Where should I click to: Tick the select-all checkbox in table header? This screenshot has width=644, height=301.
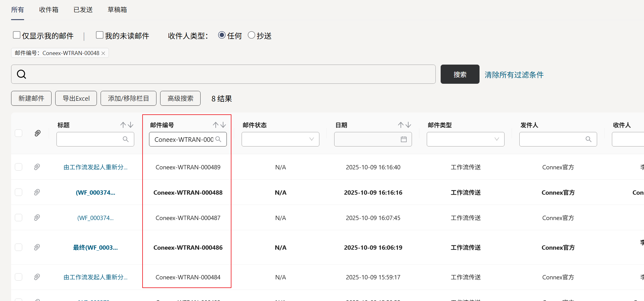pos(19,133)
